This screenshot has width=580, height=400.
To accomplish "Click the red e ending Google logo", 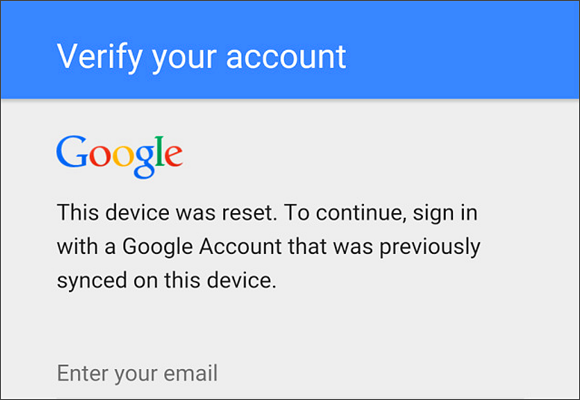I will [173, 156].
